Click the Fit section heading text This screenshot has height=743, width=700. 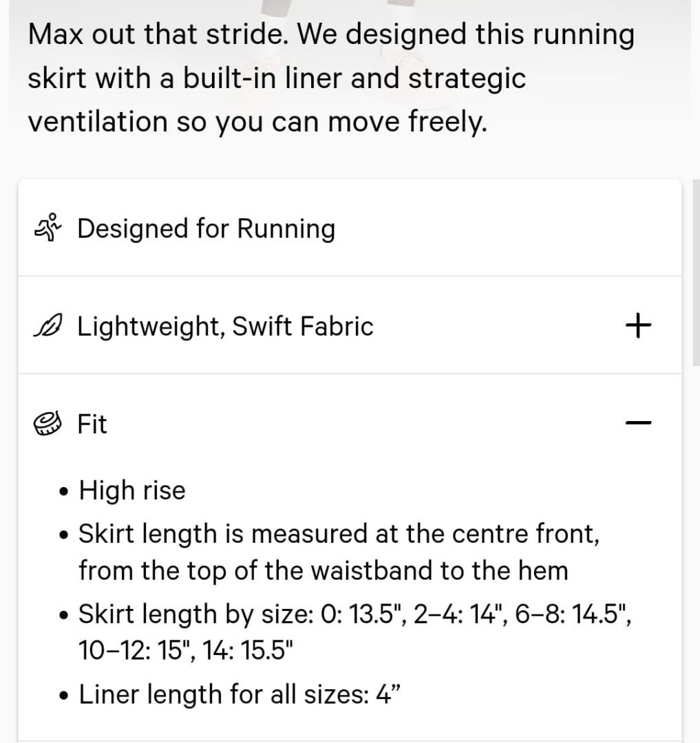pyautogui.click(x=92, y=424)
